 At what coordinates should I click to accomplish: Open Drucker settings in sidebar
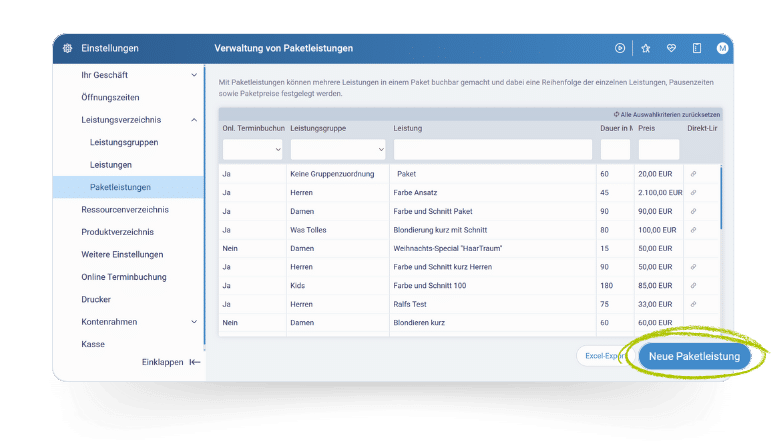96,299
